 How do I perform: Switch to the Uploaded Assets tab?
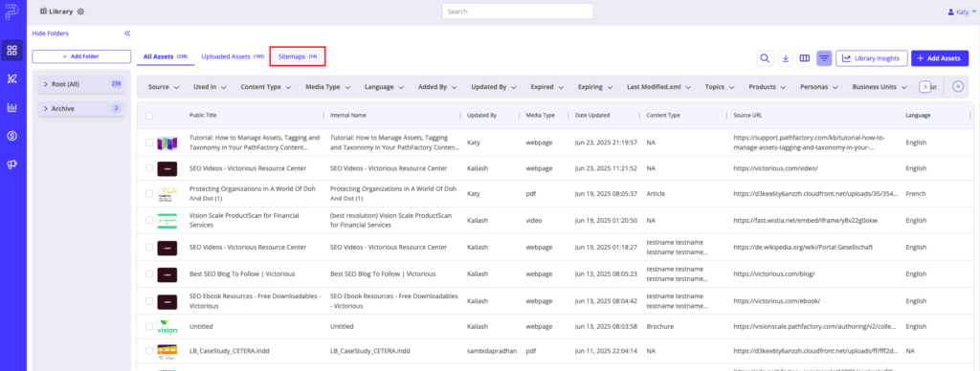point(234,56)
